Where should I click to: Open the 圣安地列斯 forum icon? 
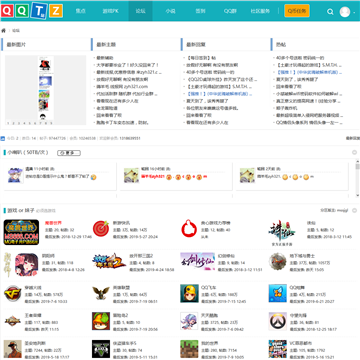point(13,349)
